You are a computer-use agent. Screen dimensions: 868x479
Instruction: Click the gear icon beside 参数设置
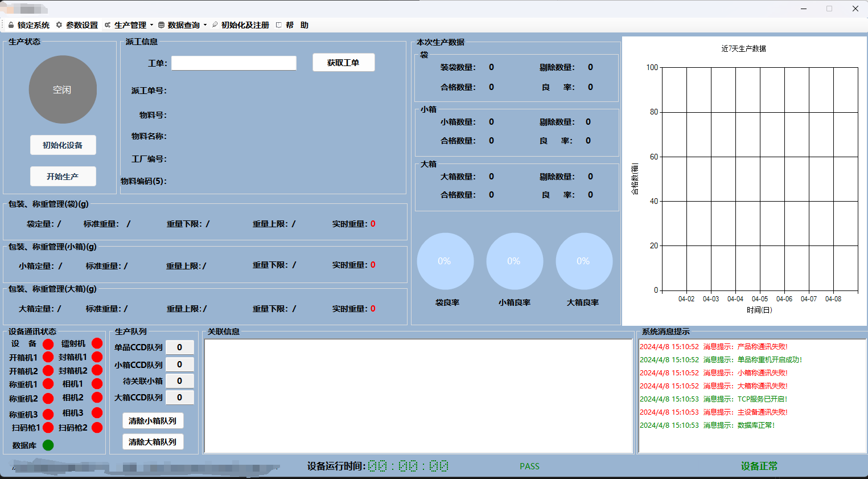point(59,25)
